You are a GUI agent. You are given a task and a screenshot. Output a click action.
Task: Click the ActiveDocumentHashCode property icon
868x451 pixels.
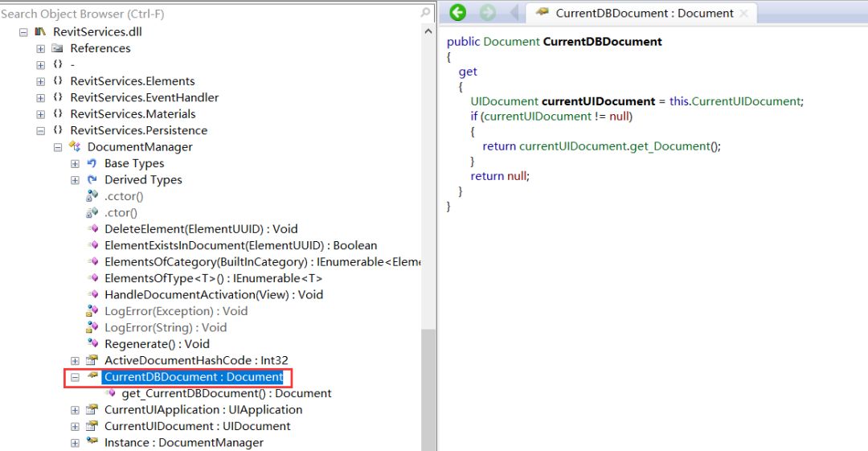coord(92,360)
